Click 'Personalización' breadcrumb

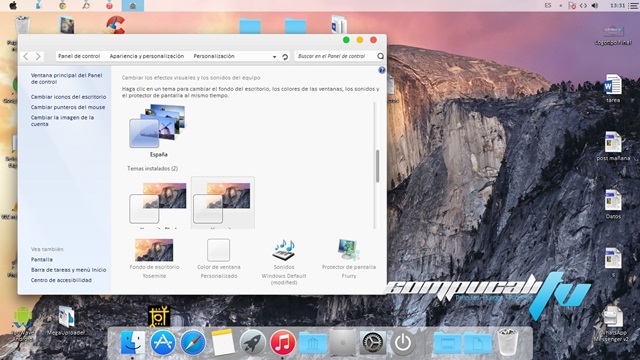coord(214,56)
